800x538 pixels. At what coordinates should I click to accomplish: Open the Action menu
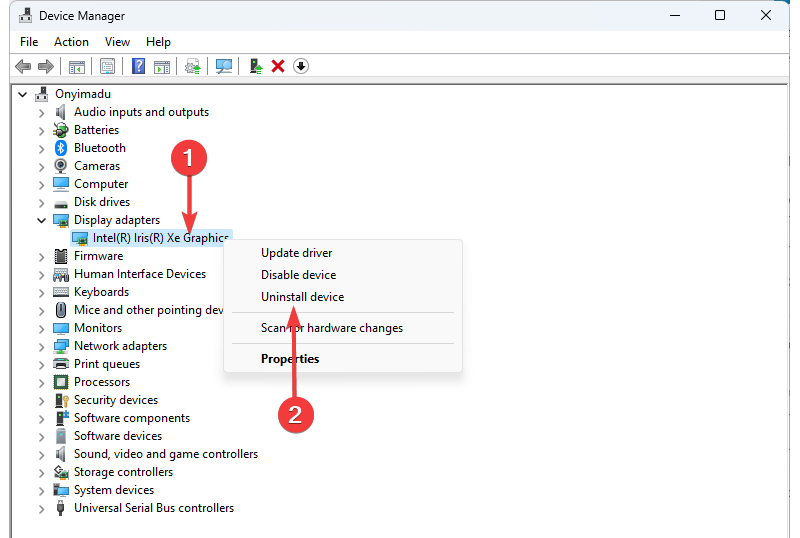(x=71, y=42)
